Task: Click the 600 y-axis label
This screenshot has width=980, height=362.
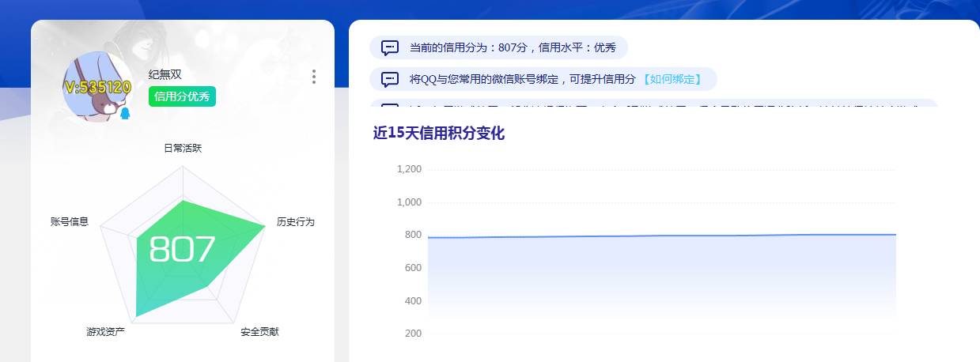Action: pos(413,268)
